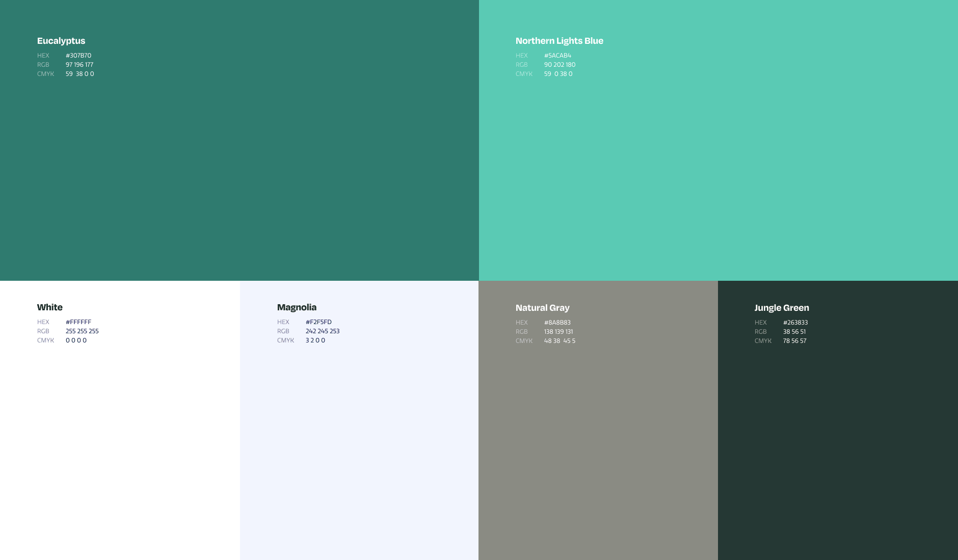958x560 pixels.
Task: Select hex value #307B70
Action: pos(78,56)
